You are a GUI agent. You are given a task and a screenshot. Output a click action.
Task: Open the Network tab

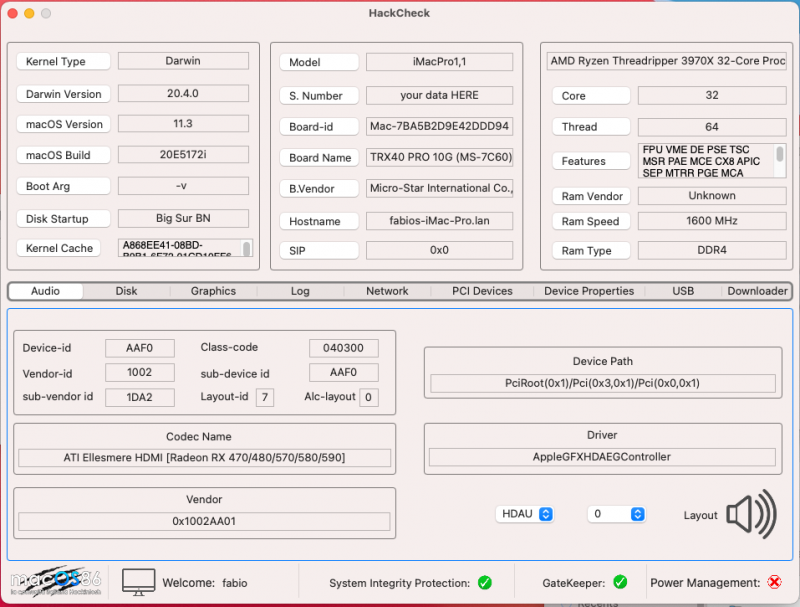click(x=387, y=291)
